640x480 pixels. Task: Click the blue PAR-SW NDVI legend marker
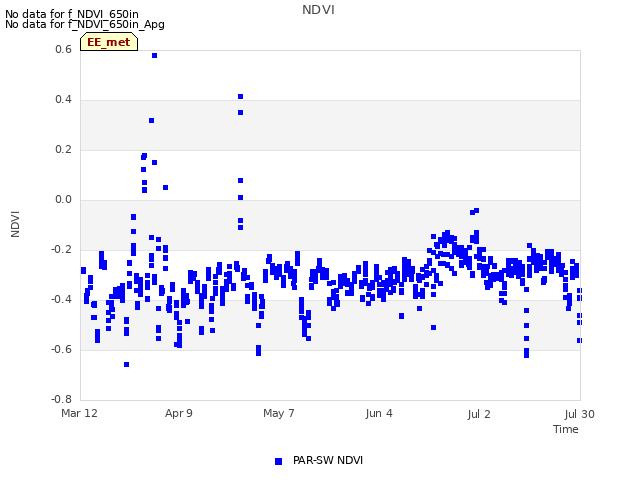278,461
